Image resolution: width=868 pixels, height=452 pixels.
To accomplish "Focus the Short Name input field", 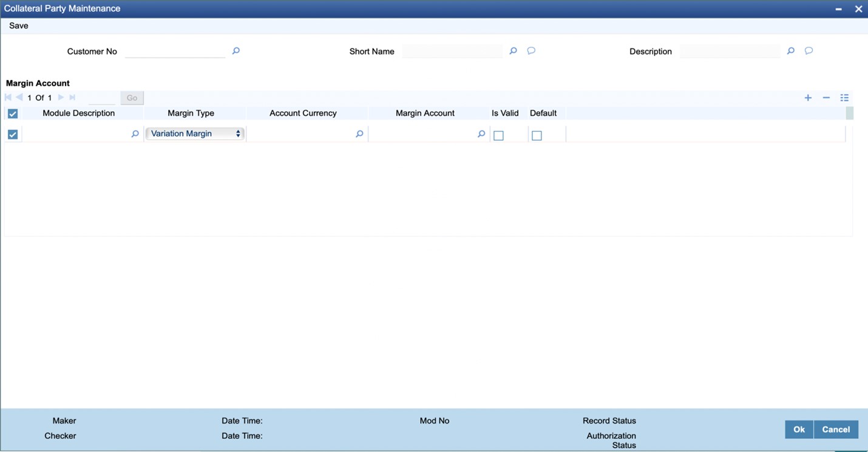I will pyautogui.click(x=452, y=52).
